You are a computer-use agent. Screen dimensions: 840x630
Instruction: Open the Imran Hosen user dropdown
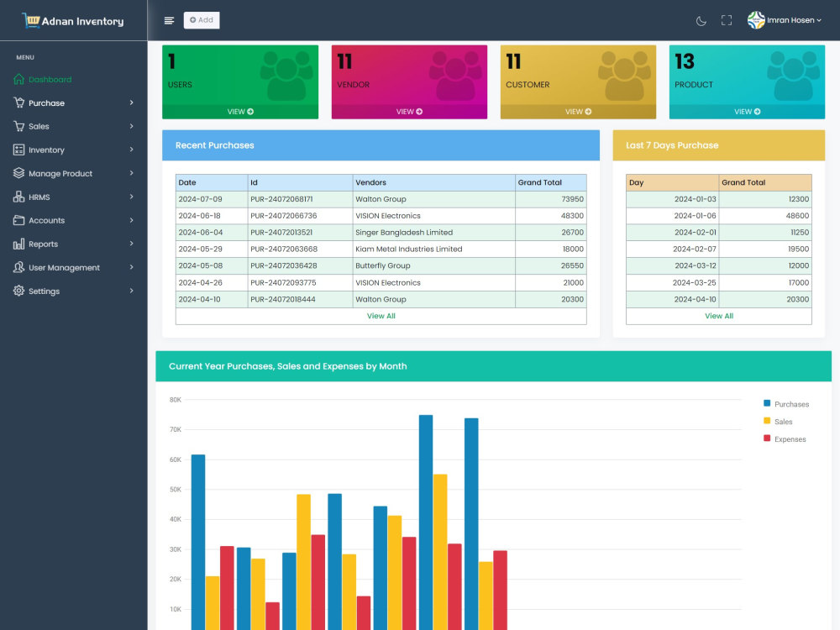point(794,20)
